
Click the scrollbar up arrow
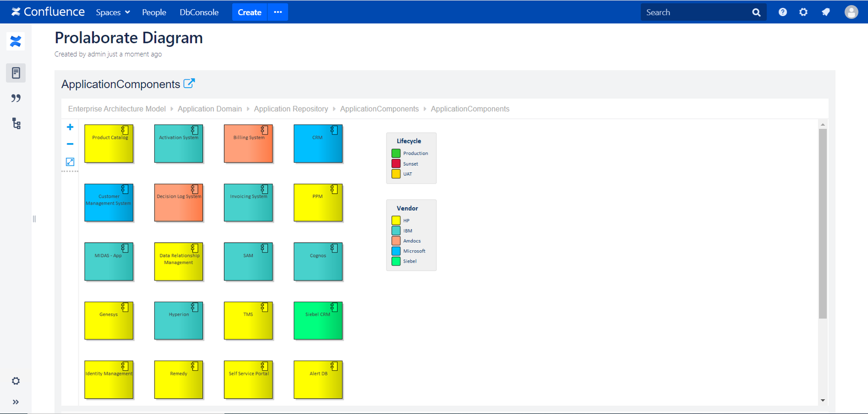click(x=823, y=124)
